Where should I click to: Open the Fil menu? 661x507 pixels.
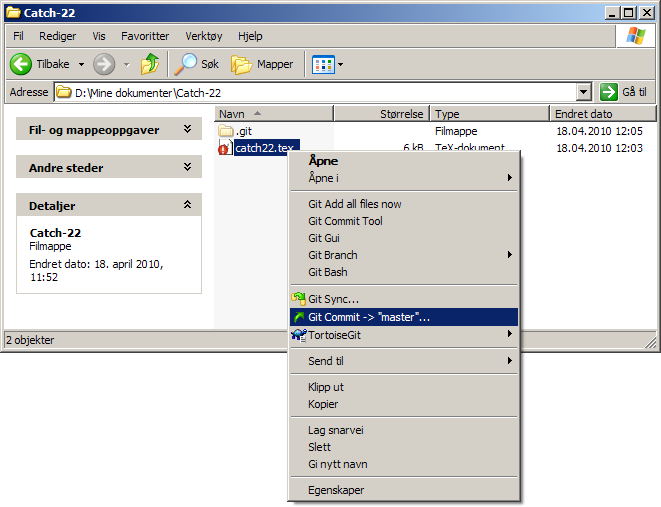[18, 36]
